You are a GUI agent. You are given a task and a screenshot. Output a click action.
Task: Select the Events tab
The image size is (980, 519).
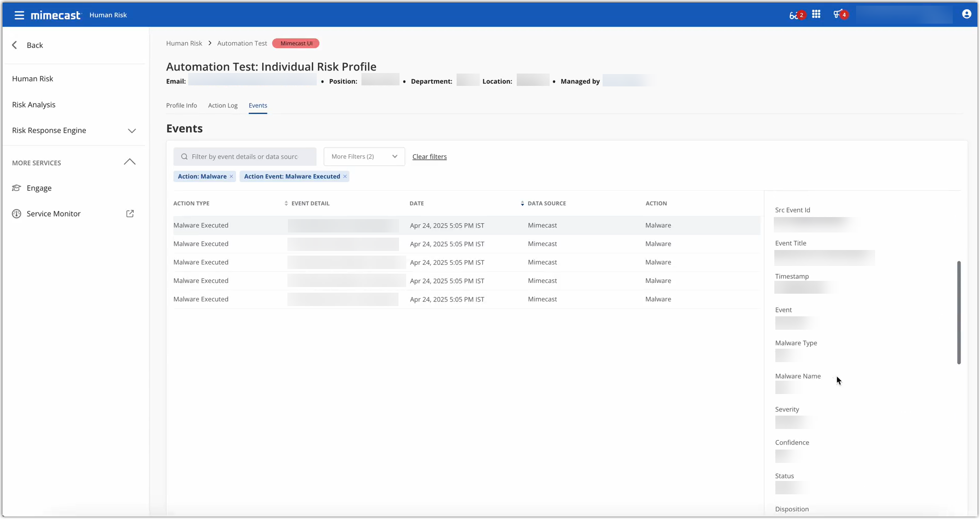(258, 105)
